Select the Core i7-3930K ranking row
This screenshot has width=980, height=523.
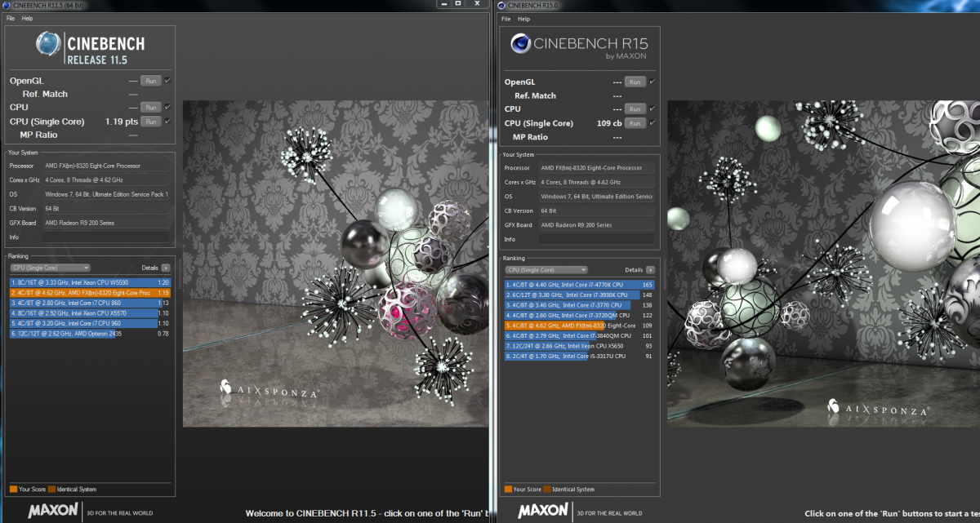580,295
